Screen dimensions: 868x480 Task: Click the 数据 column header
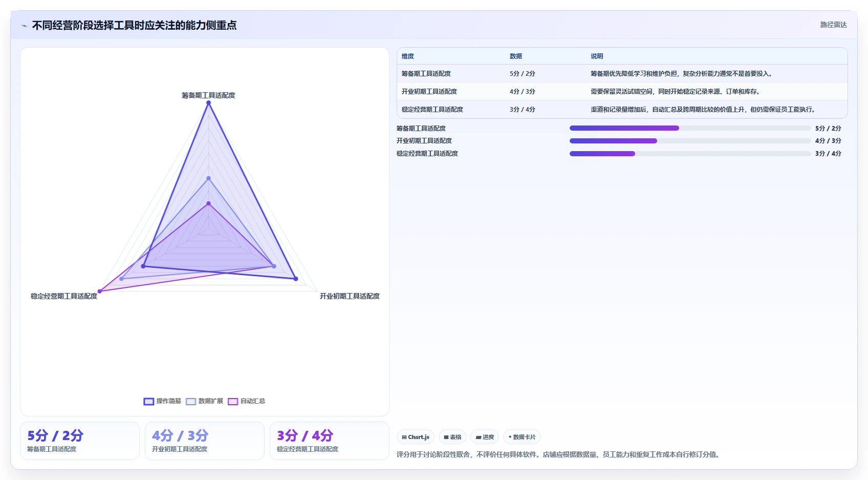(x=516, y=56)
